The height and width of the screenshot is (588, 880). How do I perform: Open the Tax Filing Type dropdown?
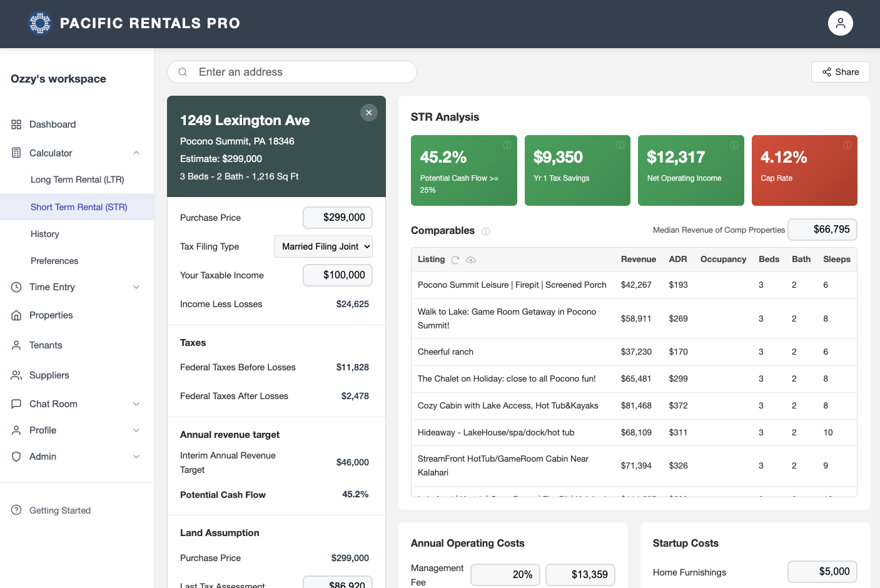pos(323,246)
